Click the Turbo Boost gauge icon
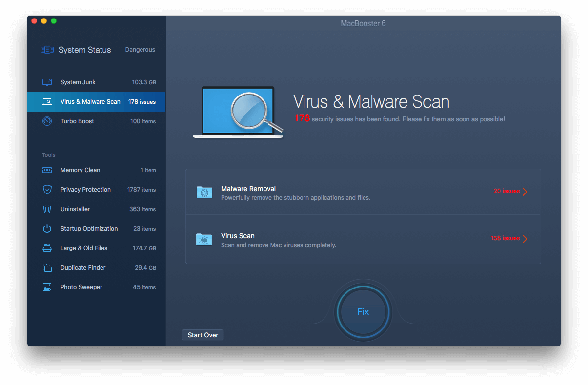Screen dimensions: 588x385 [47, 121]
